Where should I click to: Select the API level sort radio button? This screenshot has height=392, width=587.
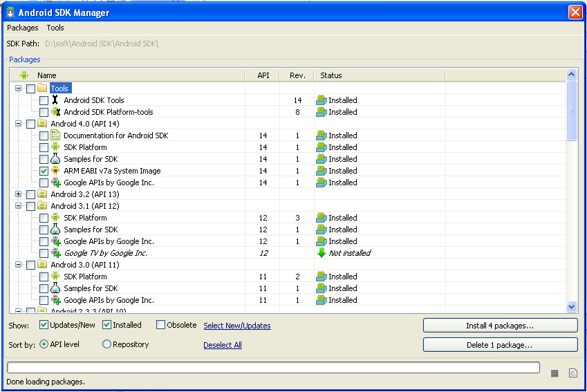tap(44, 344)
